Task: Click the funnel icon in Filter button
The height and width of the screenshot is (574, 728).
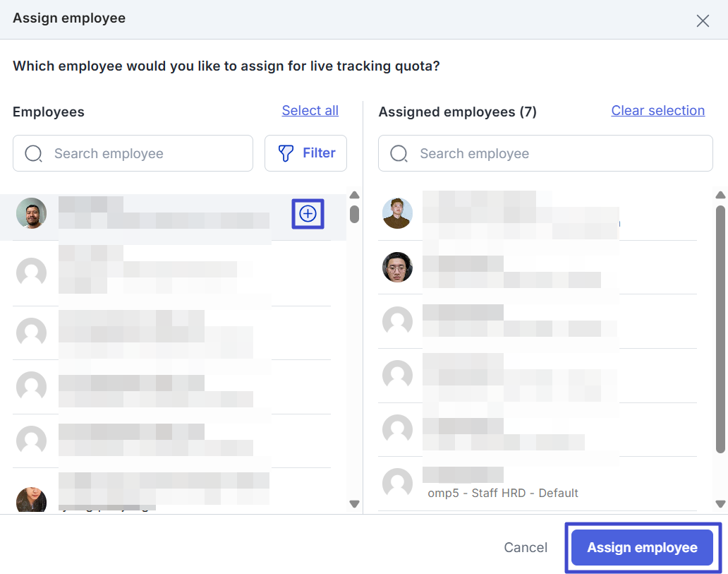Action: click(286, 153)
